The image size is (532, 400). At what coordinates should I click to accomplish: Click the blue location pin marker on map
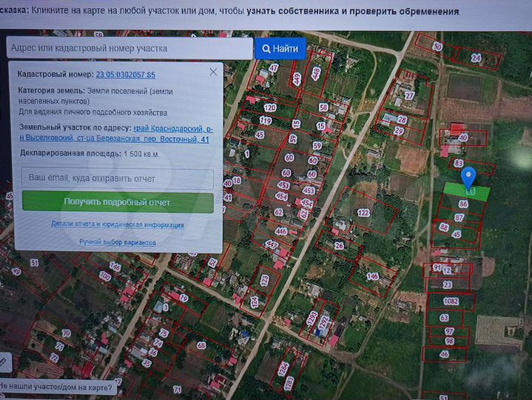click(468, 177)
